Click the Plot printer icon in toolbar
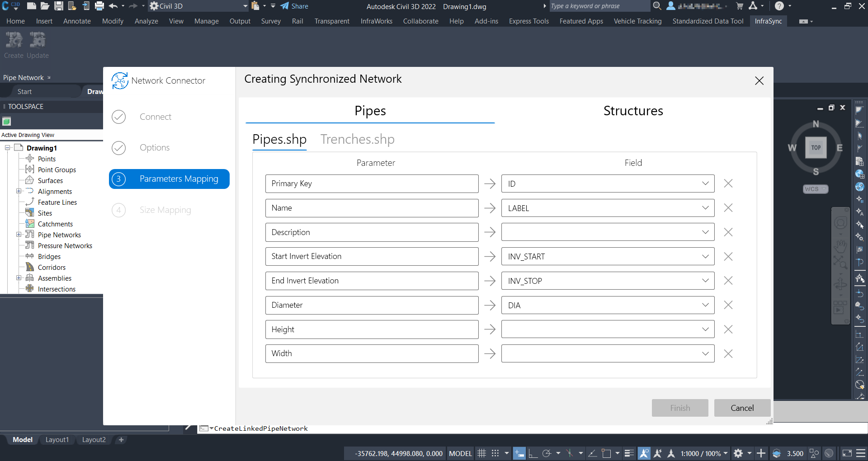The width and height of the screenshot is (868, 461). 99,6
